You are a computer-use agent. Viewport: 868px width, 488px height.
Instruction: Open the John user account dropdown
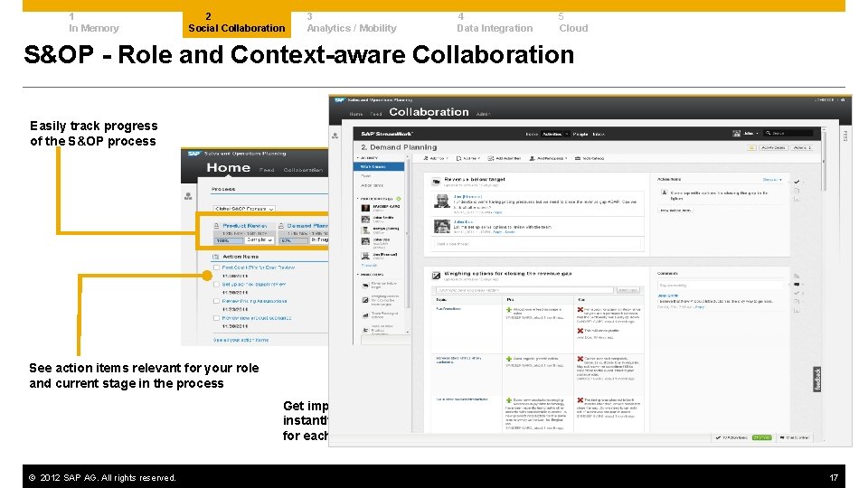click(x=746, y=134)
